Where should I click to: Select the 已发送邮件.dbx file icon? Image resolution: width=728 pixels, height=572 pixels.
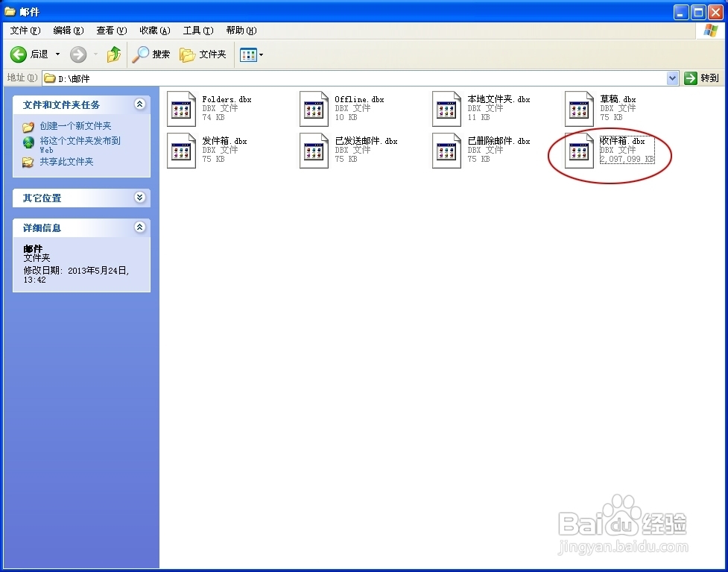[x=313, y=150]
